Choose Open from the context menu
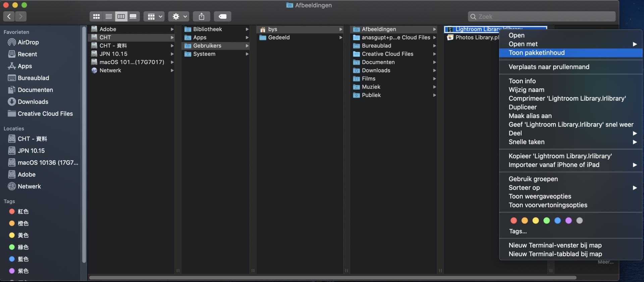The width and height of the screenshot is (644, 282). pos(571,35)
